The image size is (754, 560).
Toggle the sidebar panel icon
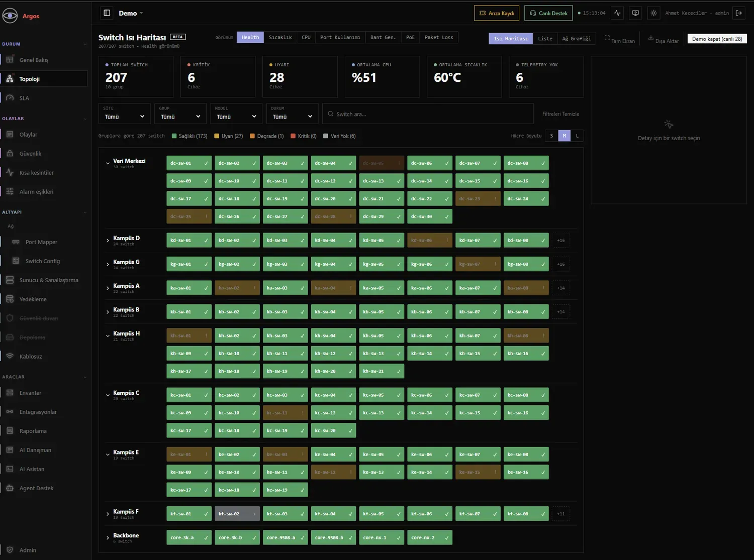[x=107, y=13]
